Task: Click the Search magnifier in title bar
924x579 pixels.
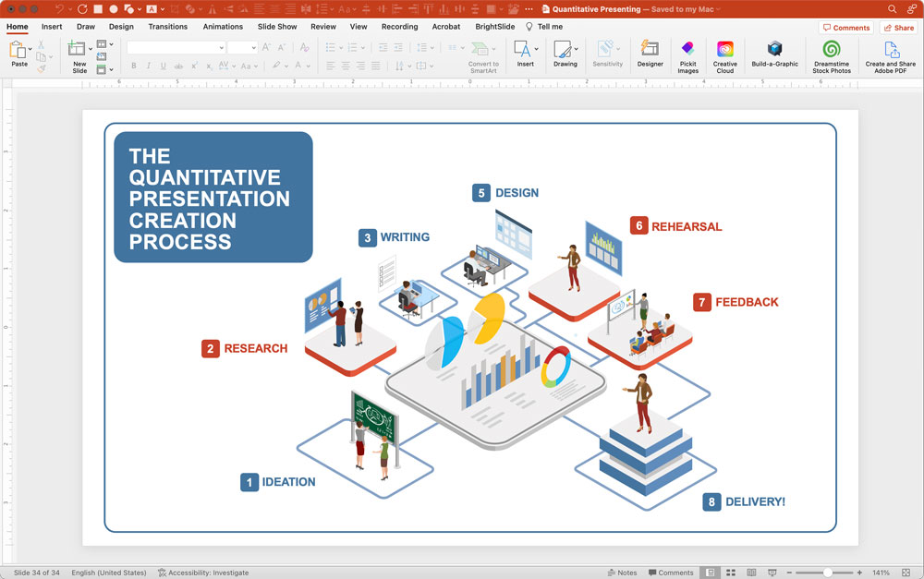Action: (x=893, y=9)
